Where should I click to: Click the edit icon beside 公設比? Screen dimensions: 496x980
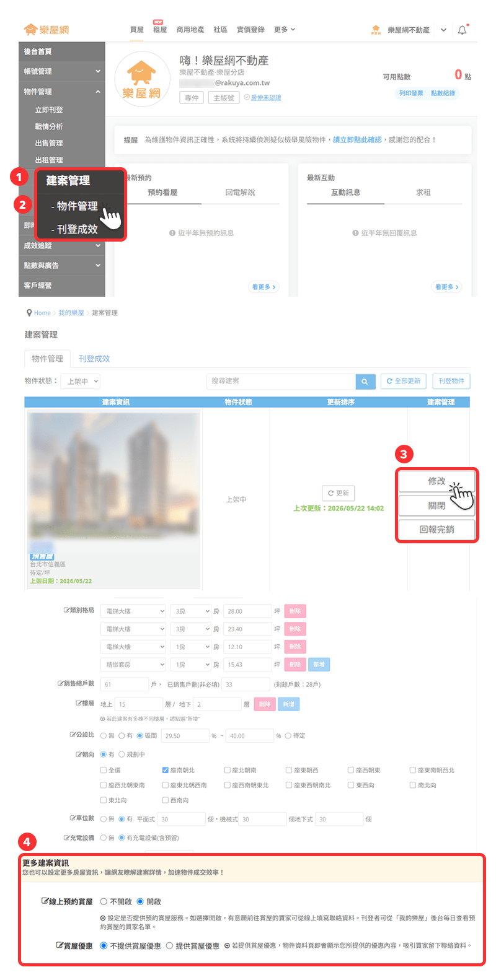coord(73,735)
